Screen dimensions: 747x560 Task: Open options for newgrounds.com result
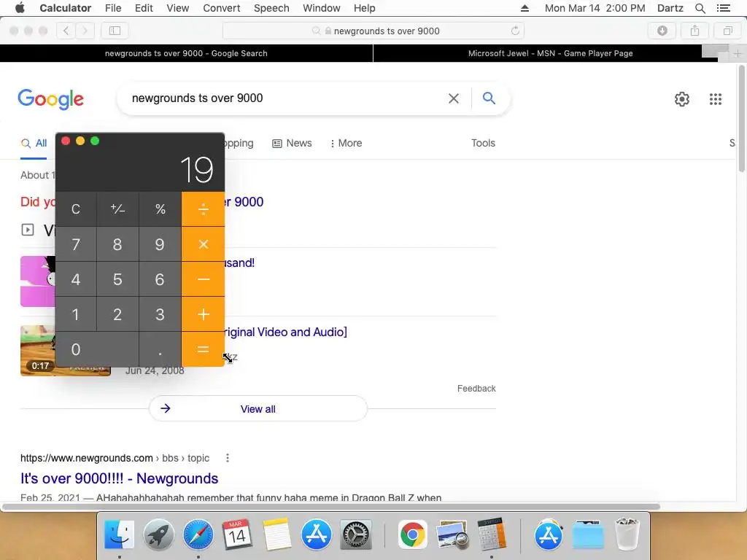[228, 458]
